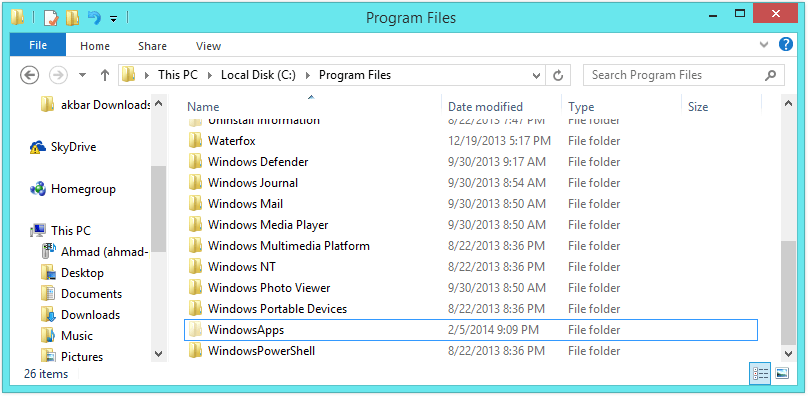Open the File menu
The height and width of the screenshot is (396, 808).
point(38,45)
